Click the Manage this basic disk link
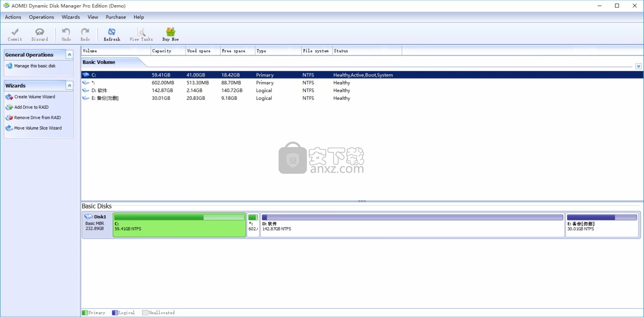This screenshot has height=317, width=644. 35,66
